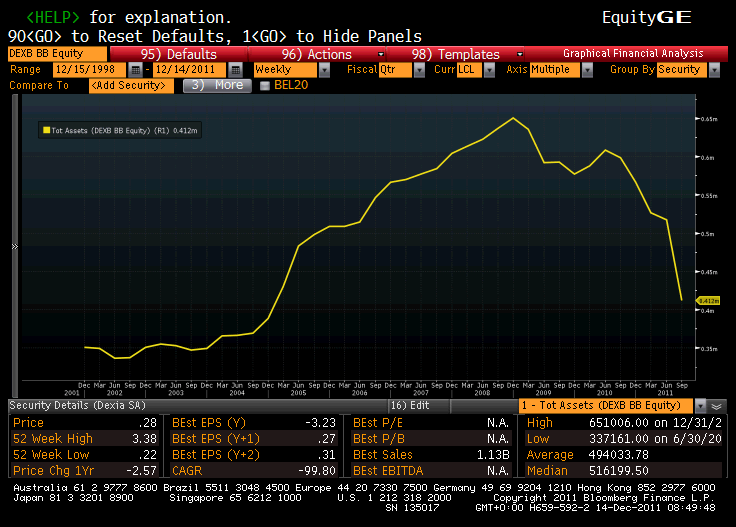Open the Curr LCL dropdown arrow

490,70
